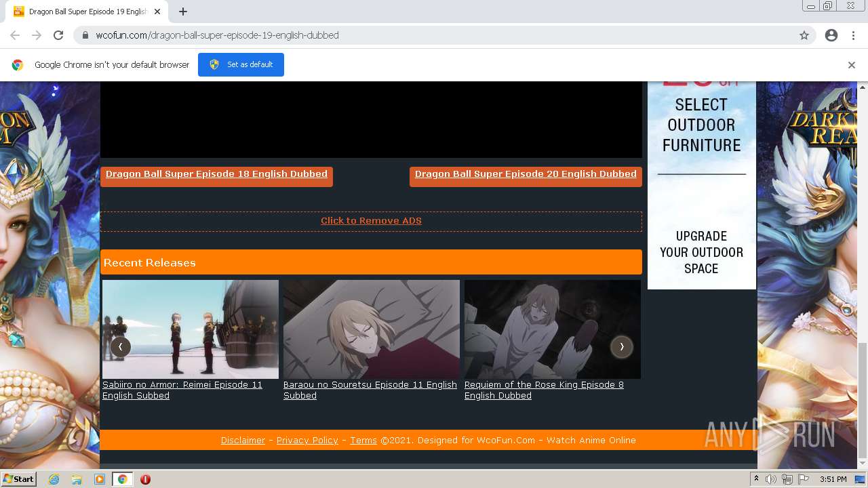The image size is (868, 488).
Task: Click the scrollbar up arrow
Action: (x=863, y=87)
